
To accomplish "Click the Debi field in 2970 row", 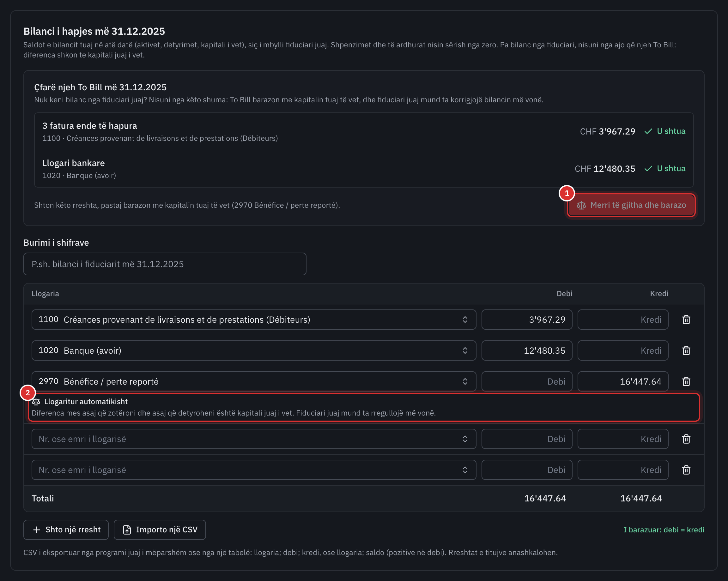I will click(527, 382).
